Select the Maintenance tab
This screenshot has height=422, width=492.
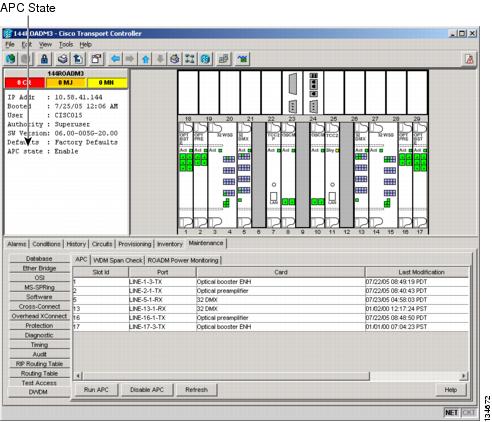pyautogui.click(x=206, y=243)
